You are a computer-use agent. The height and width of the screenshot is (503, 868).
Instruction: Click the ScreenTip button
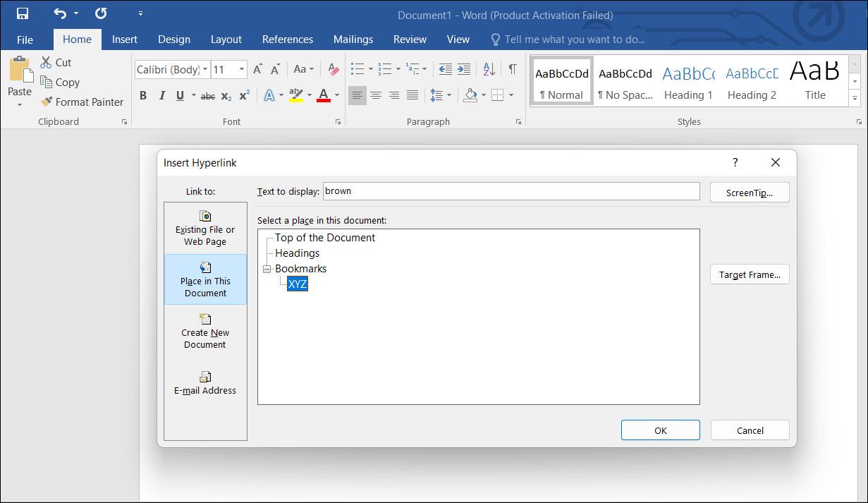pyautogui.click(x=750, y=193)
